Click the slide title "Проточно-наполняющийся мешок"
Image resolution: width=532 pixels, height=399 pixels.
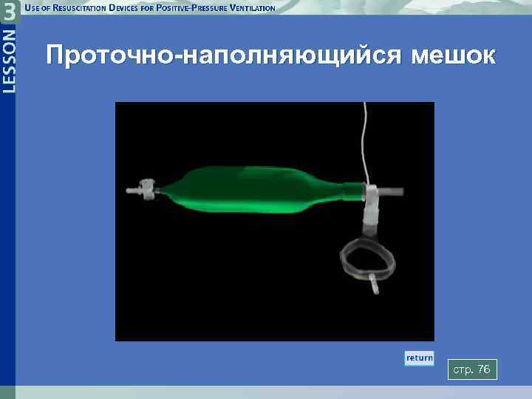pyautogui.click(x=271, y=55)
